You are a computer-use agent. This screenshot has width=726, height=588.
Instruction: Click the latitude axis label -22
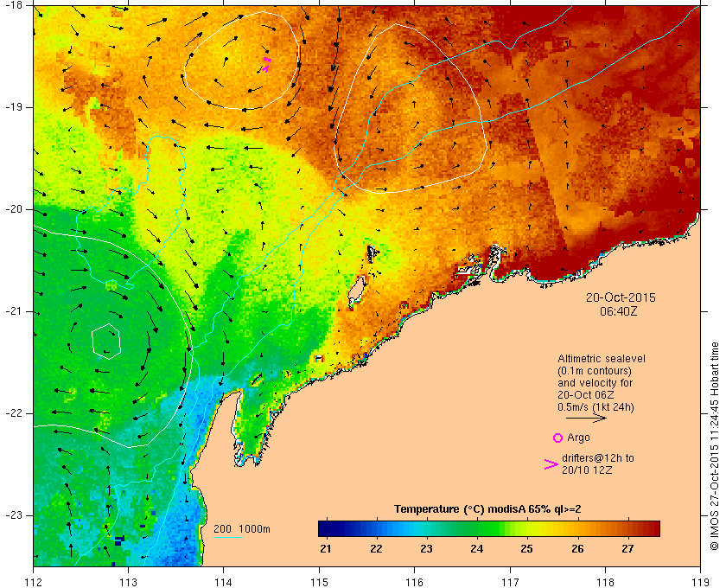13,413
